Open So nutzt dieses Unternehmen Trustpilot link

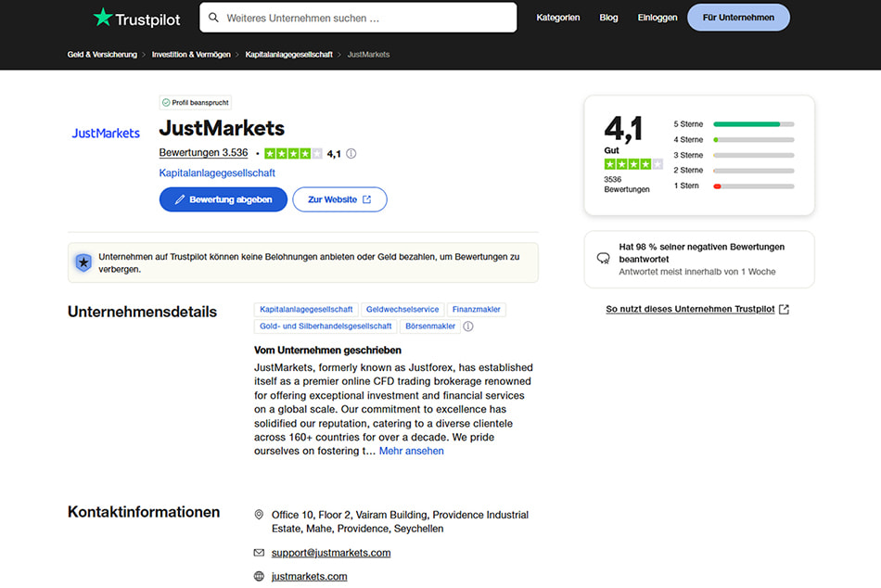(x=697, y=309)
